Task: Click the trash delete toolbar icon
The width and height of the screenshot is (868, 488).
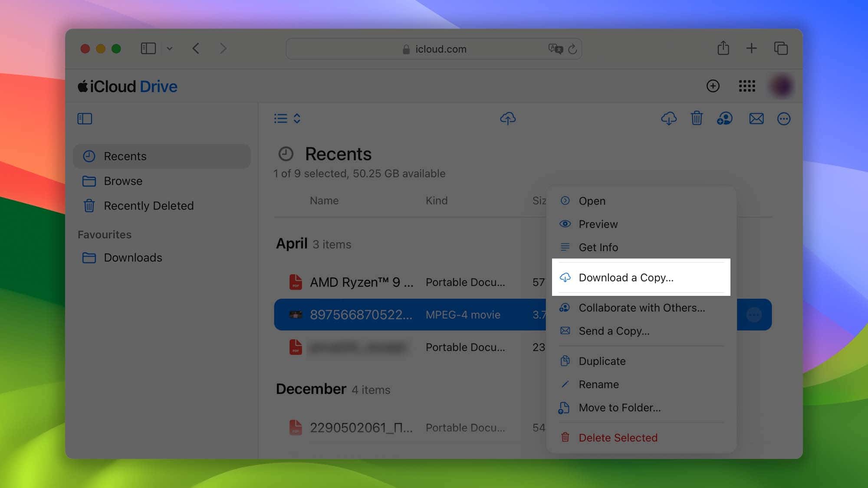Action: (697, 118)
